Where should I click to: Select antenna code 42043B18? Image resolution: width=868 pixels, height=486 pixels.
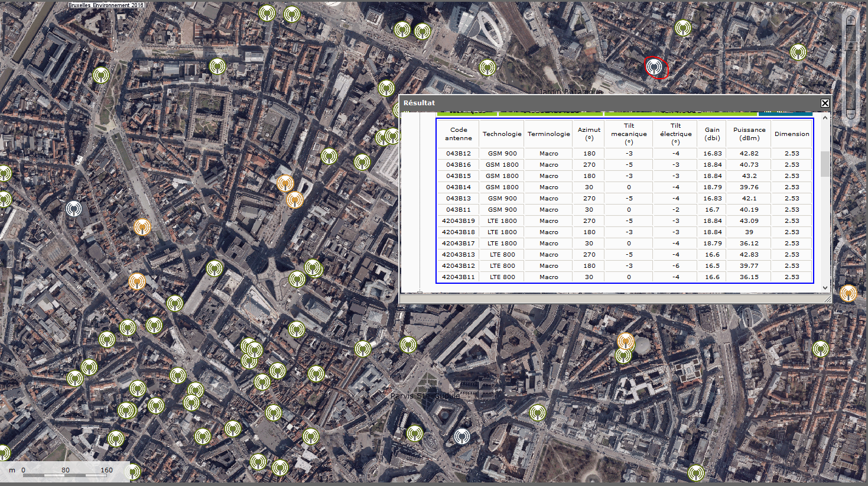click(x=459, y=232)
